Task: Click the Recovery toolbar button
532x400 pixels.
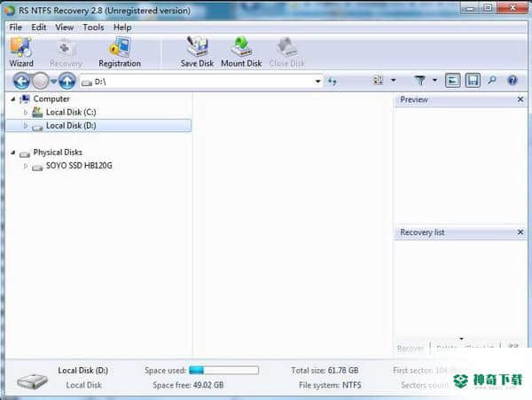Action: (x=66, y=52)
